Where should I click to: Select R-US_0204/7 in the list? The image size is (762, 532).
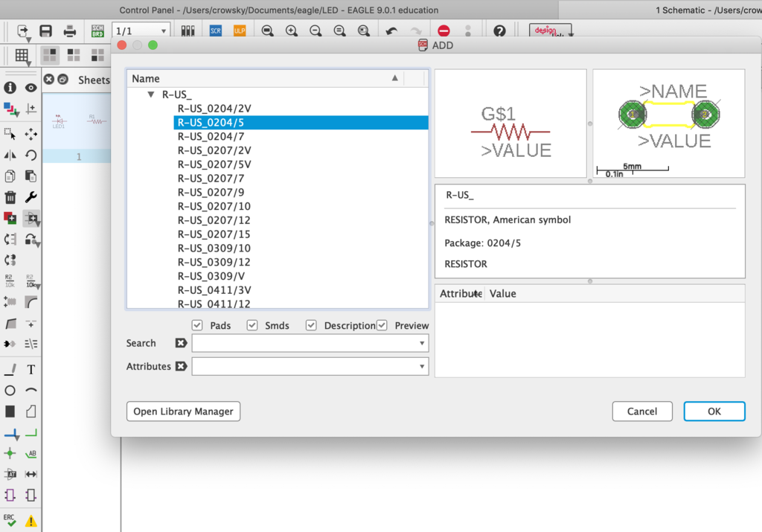click(x=211, y=136)
